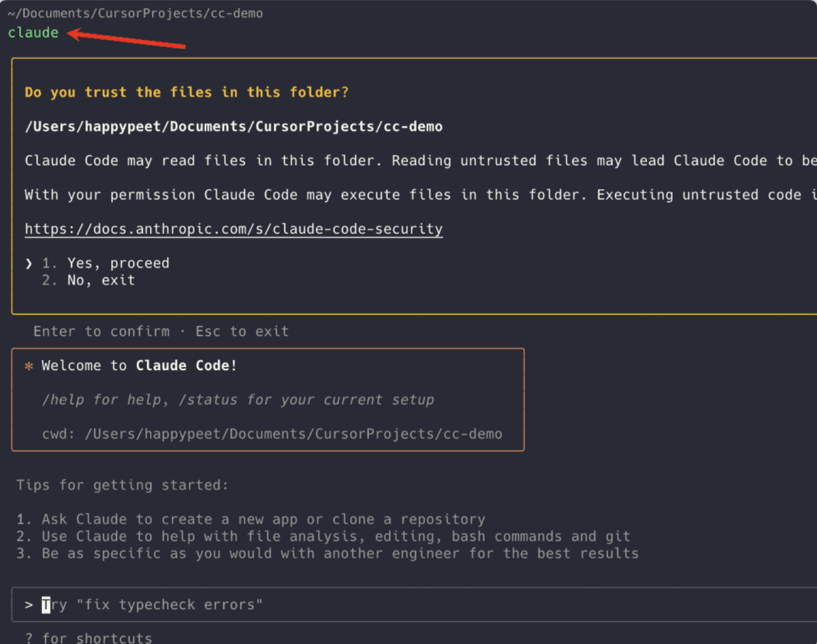817x644 pixels.
Task: Click the "Enter to confirm" hint text
Action: coord(102,332)
